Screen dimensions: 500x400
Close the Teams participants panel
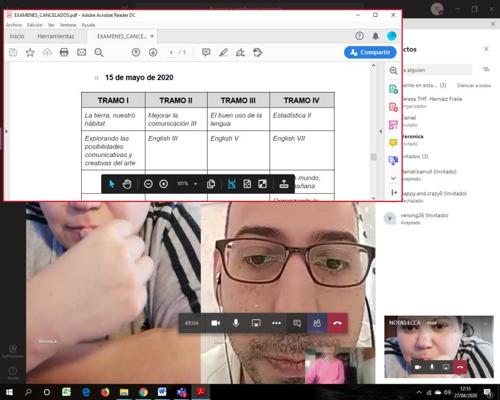[486, 49]
